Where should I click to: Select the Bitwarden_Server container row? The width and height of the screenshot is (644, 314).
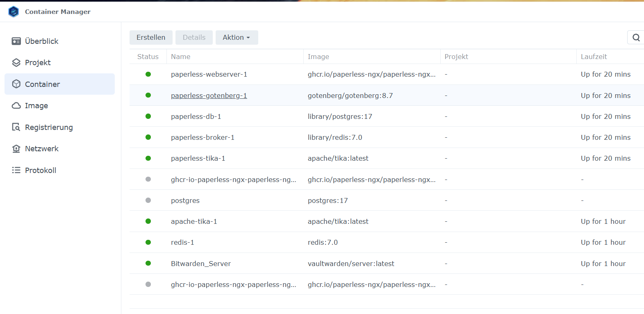(201, 264)
